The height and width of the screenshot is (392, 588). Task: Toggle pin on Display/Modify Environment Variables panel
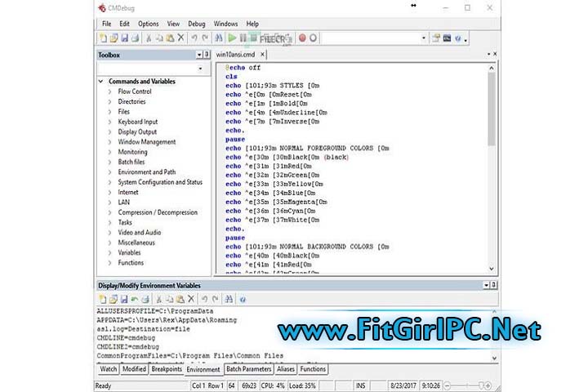tap(484, 285)
